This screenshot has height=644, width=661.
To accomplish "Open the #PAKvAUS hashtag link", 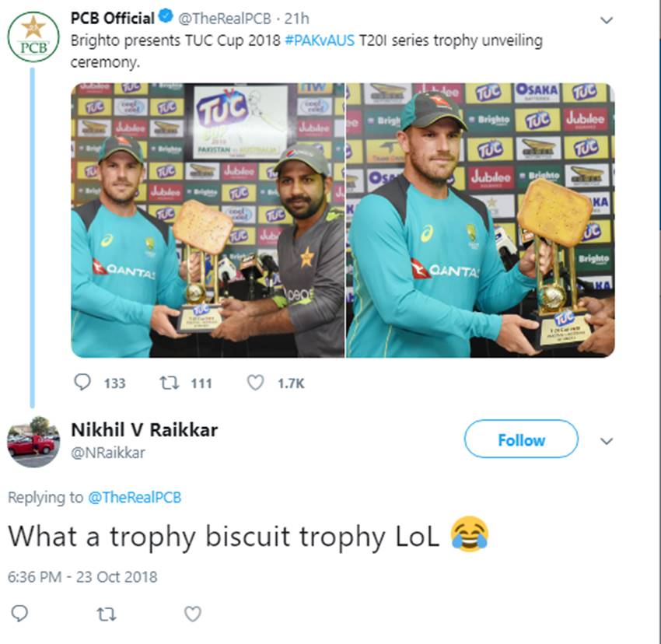I will (320, 40).
